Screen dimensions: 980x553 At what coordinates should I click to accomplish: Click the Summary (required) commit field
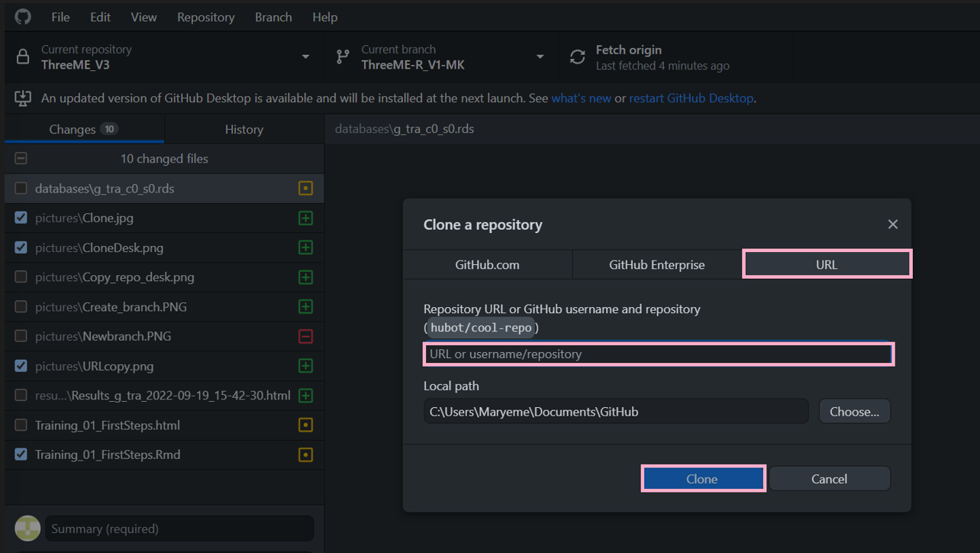click(x=179, y=529)
